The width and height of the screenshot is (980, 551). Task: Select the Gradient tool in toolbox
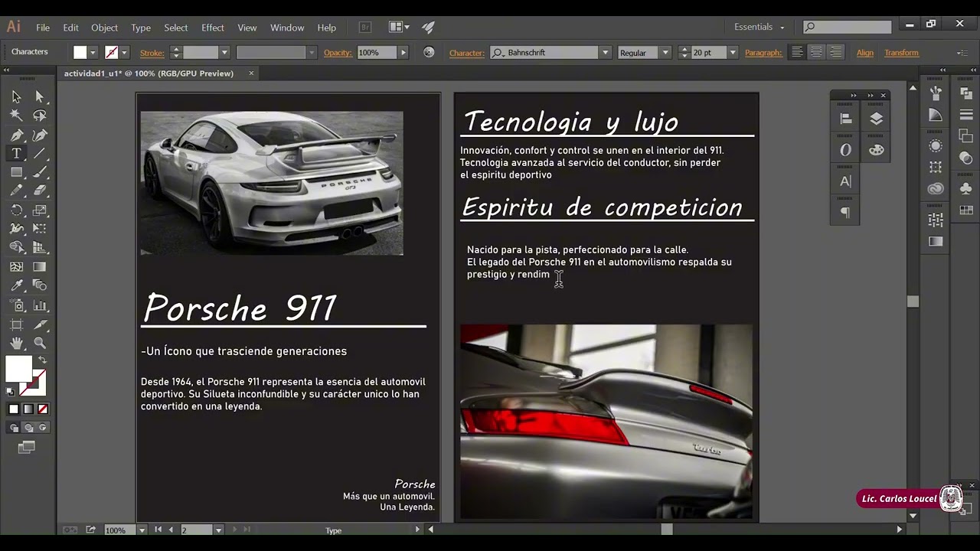40,267
